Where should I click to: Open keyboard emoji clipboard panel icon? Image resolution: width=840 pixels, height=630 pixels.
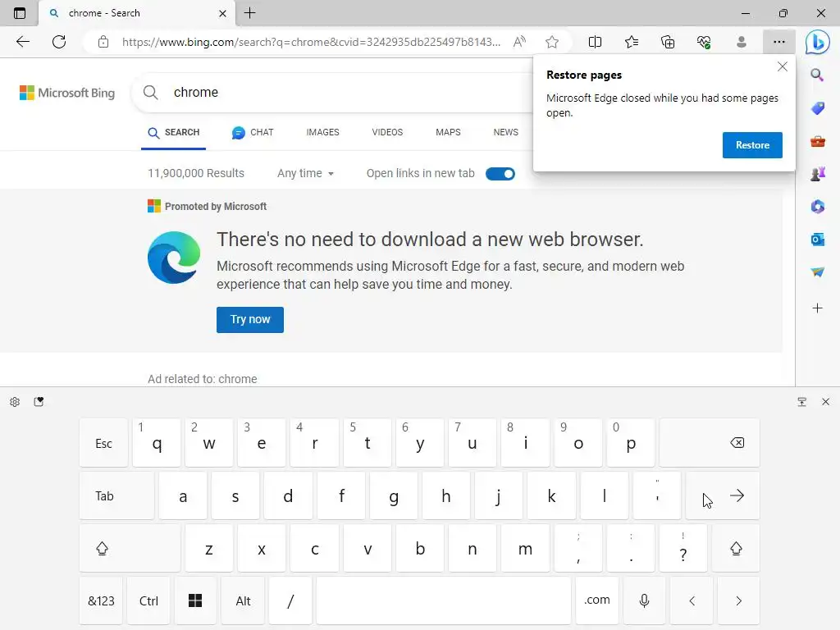tap(39, 402)
